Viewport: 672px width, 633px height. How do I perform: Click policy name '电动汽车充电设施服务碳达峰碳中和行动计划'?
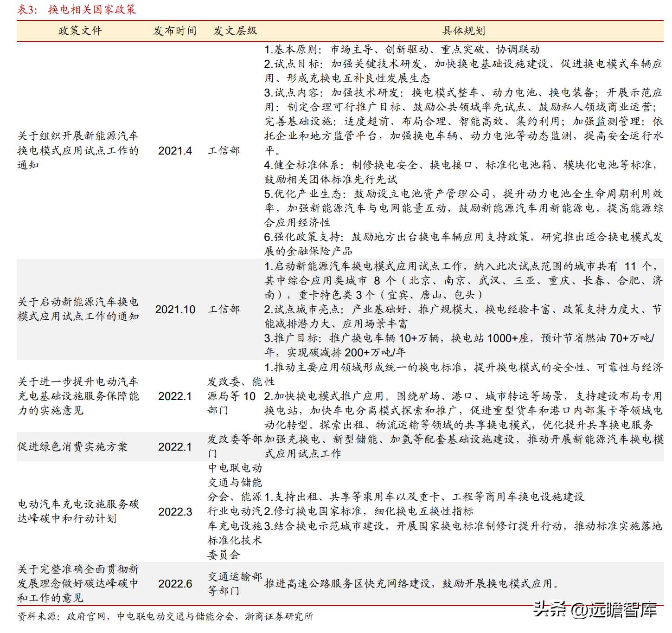pyautogui.click(x=78, y=511)
